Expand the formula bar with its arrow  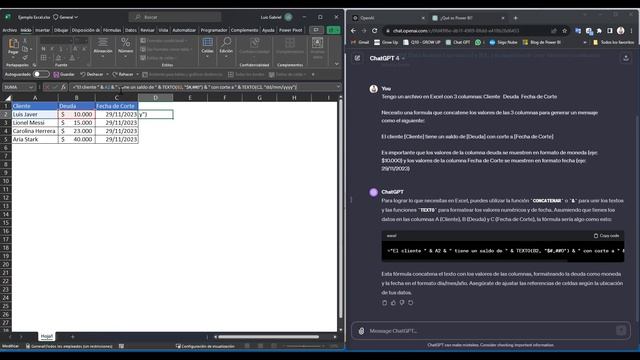(338, 87)
